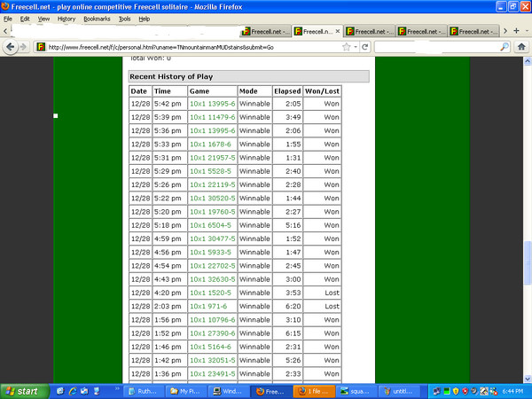Open the View menu
The height and width of the screenshot is (399, 532).
pos(43,19)
